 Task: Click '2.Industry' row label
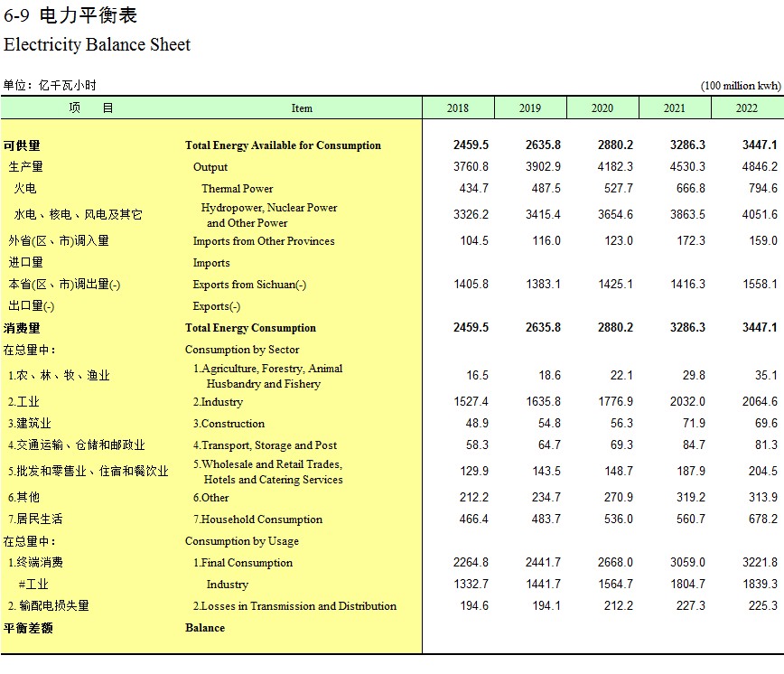tap(218, 402)
